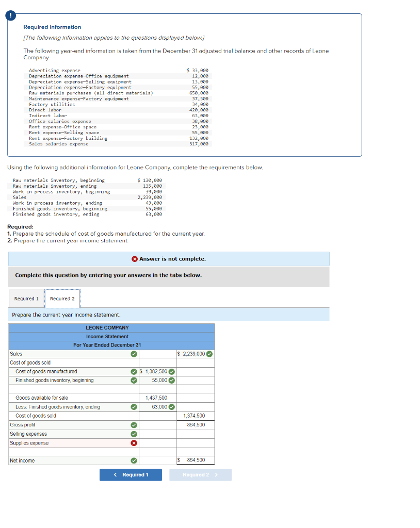This screenshot has height=528, width=420.
Task: Click the $1,382,500 amount cell
Action: tap(158, 372)
